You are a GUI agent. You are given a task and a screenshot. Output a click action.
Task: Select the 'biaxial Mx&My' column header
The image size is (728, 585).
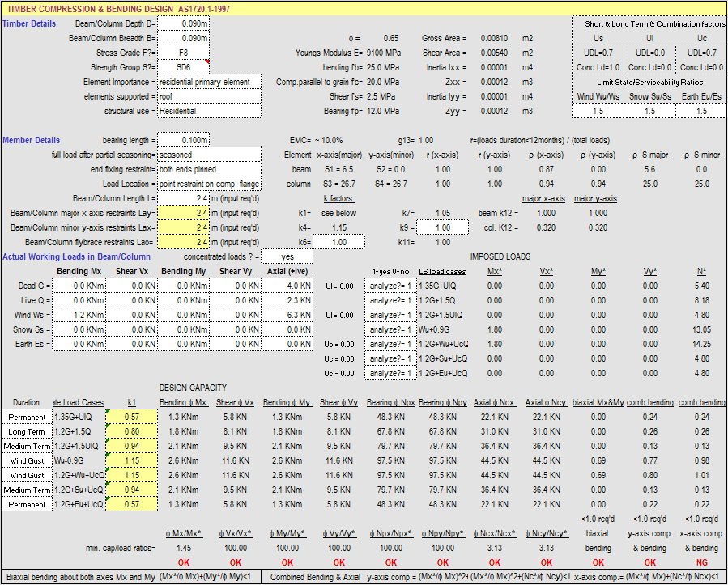(598, 402)
